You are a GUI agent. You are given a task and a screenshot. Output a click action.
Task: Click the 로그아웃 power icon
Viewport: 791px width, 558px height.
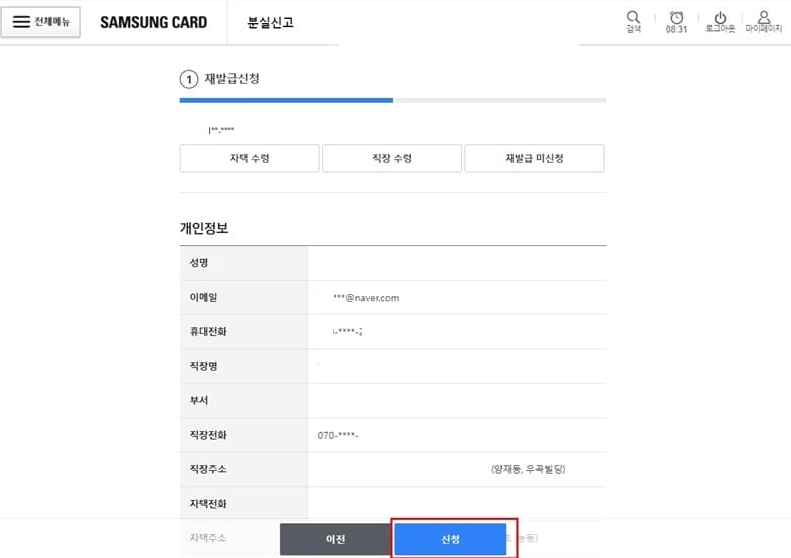click(720, 18)
